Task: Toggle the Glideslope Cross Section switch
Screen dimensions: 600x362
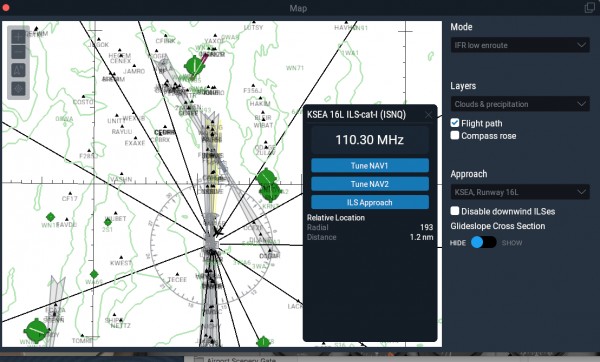Action: pos(484,242)
